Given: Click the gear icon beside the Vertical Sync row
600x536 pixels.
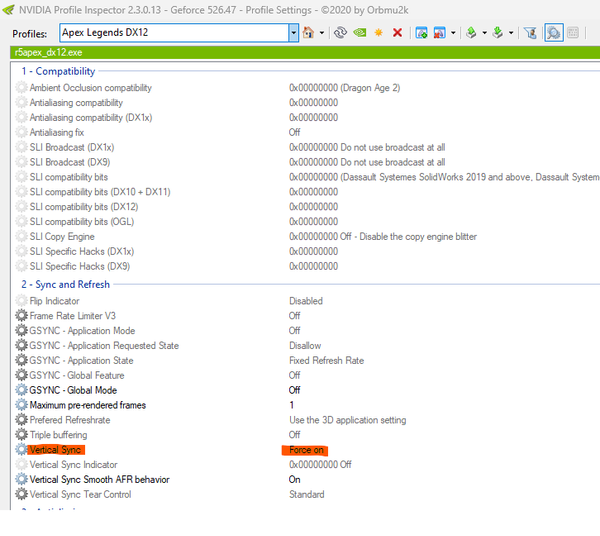Looking at the screenshot, I should coord(21,450).
